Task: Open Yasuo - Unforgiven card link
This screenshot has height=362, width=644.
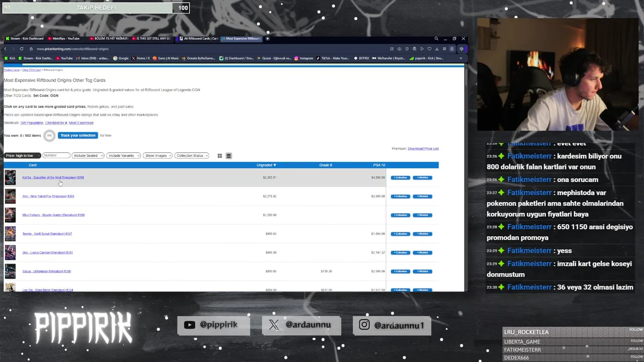Action: coord(46,271)
